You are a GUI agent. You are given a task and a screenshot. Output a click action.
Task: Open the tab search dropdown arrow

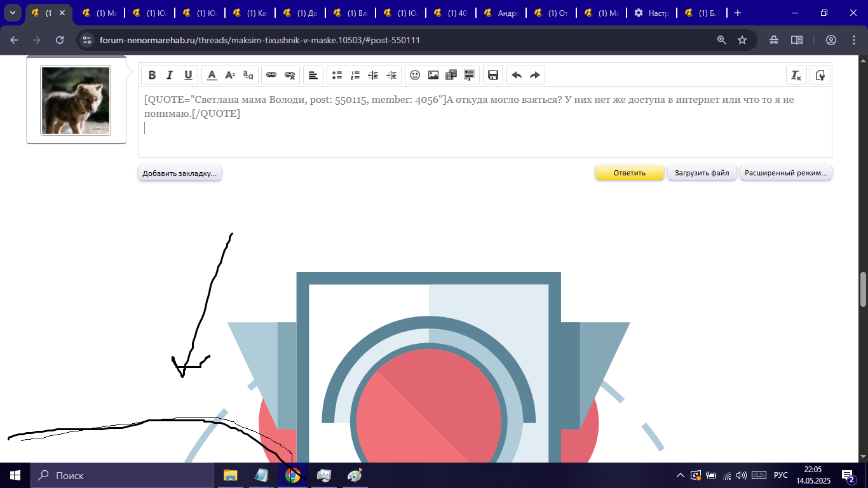pyautogui.click(x=12, y=13)
